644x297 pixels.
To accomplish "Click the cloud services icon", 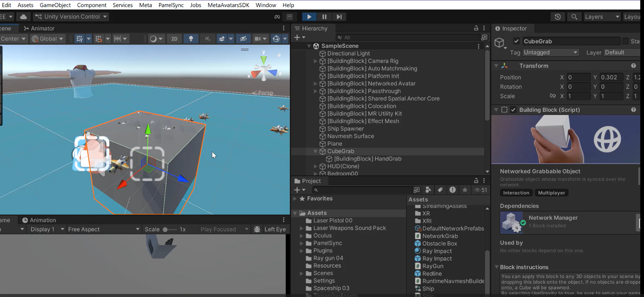I will click(x=23, y=17).
